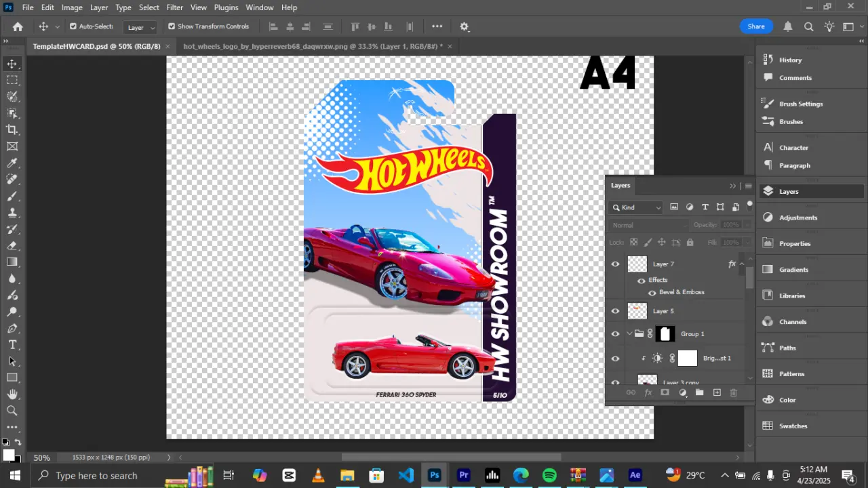Click the Create new group folder icon

(x=699, y=392)
